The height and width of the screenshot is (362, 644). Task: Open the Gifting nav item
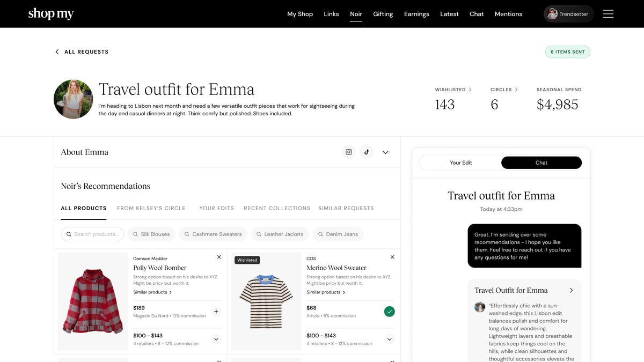(x=383, y=14)
